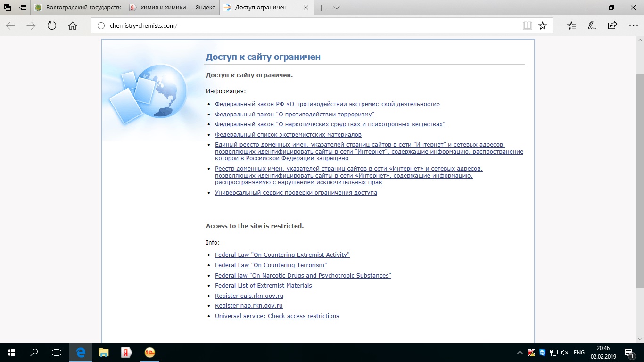This screenshot has width=644, height=362.
Task: Open a new tab with plus button
Action: point(322,8)
